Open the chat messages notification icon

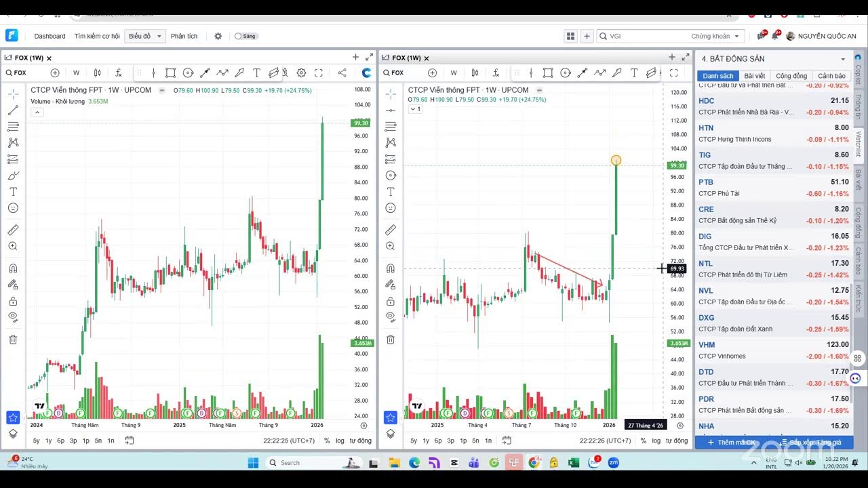pyautogui.click(x=761, y=35)
